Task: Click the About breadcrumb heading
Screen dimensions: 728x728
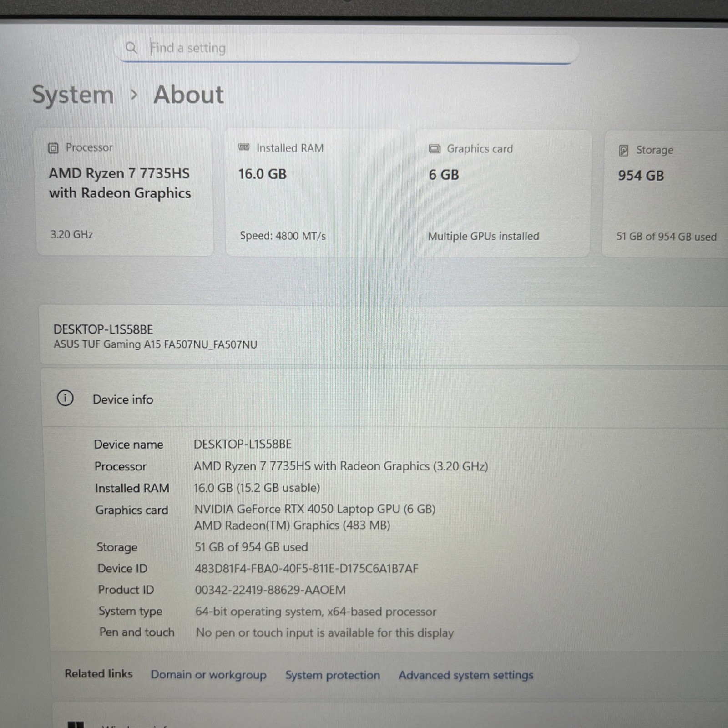Action: click(188, 95)
